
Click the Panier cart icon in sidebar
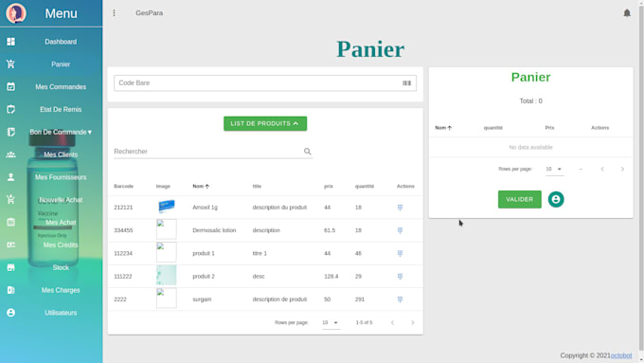tap(11, 64)
